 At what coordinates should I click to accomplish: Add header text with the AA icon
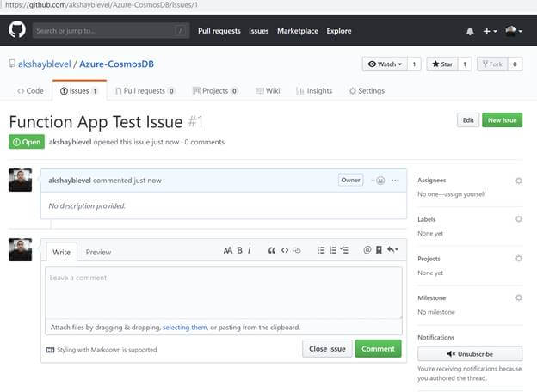pos(228,250)
